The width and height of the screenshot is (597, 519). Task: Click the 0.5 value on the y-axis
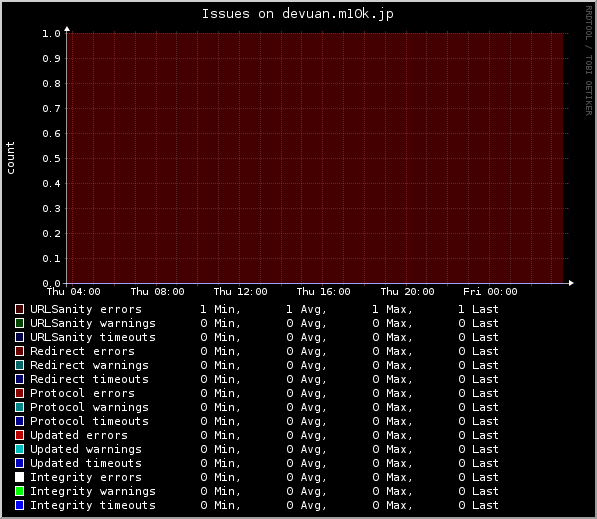(51, 158)
